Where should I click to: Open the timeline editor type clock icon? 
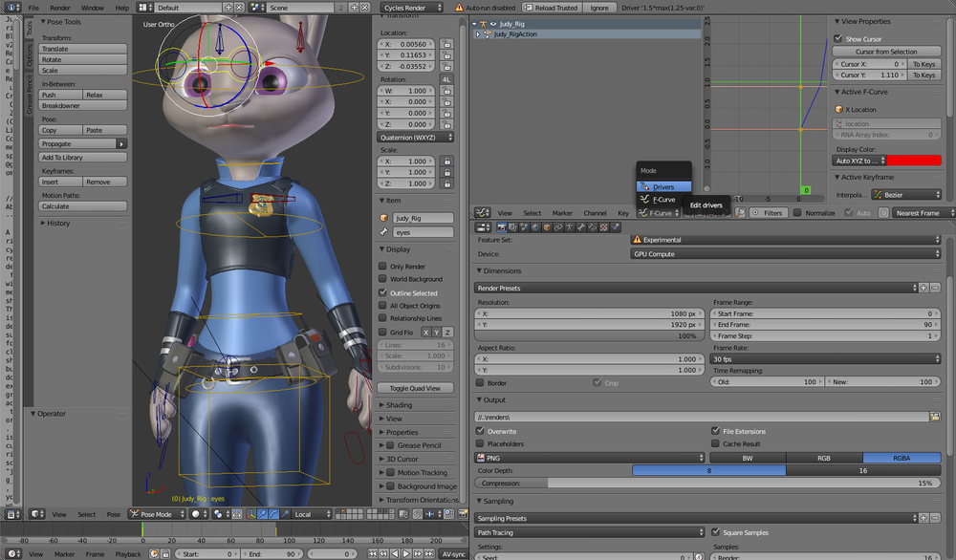point(12,554)
